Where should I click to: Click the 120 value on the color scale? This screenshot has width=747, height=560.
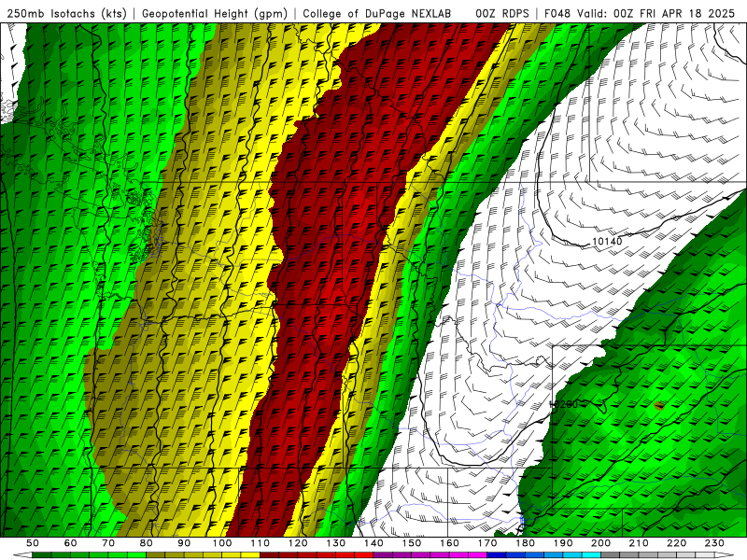click(298, 543)
